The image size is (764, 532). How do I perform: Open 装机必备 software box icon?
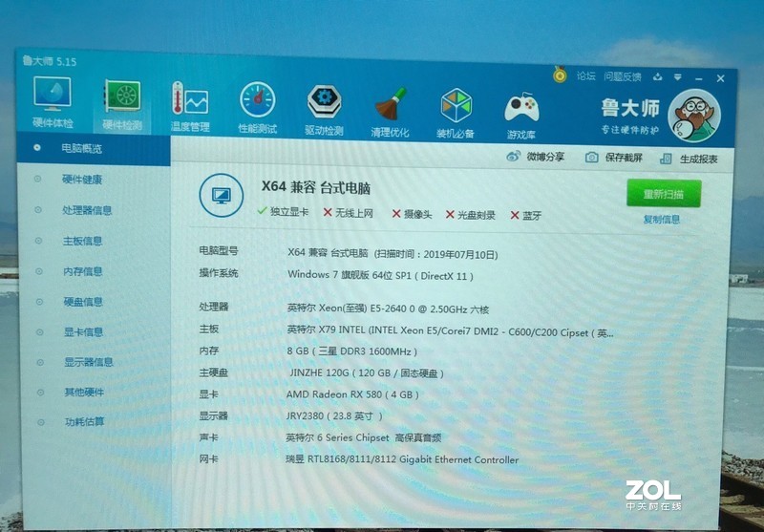[x=456, y=114]
